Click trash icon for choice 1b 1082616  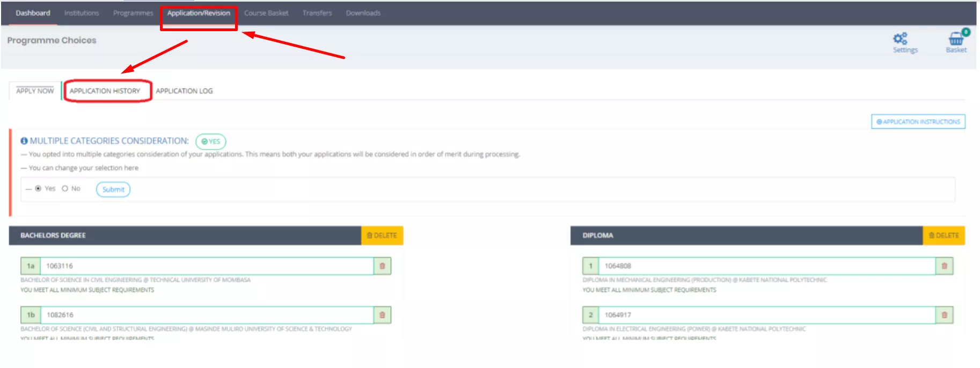pyautogui.click(x=382, y=315)
